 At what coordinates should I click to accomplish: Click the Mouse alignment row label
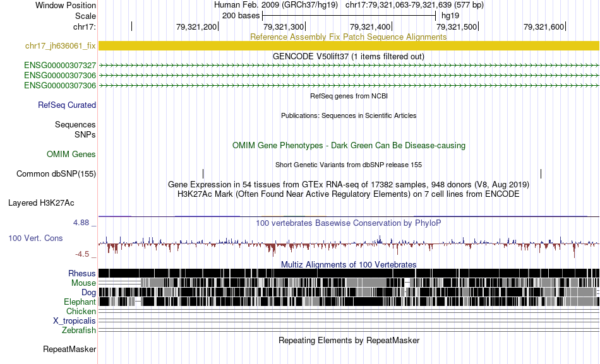83,283
